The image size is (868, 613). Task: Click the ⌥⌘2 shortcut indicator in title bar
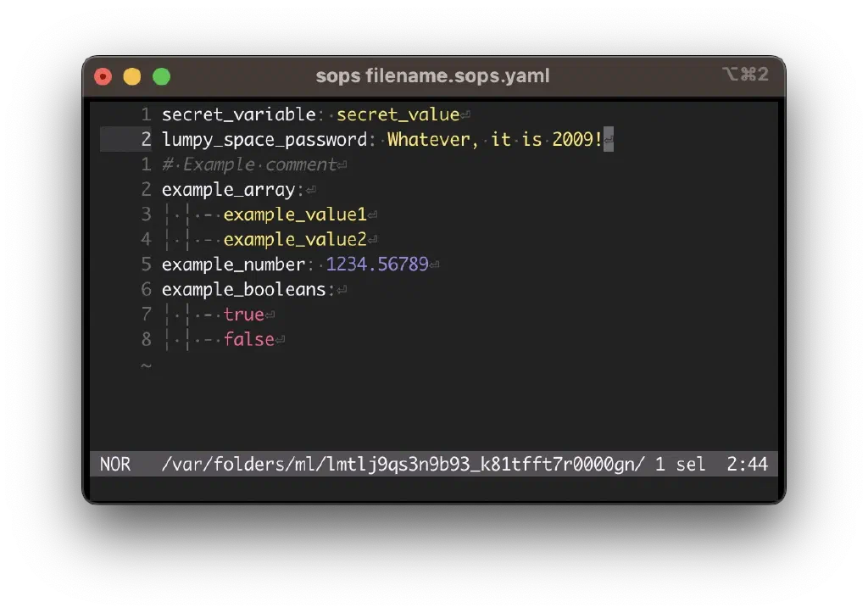[745, 75]
